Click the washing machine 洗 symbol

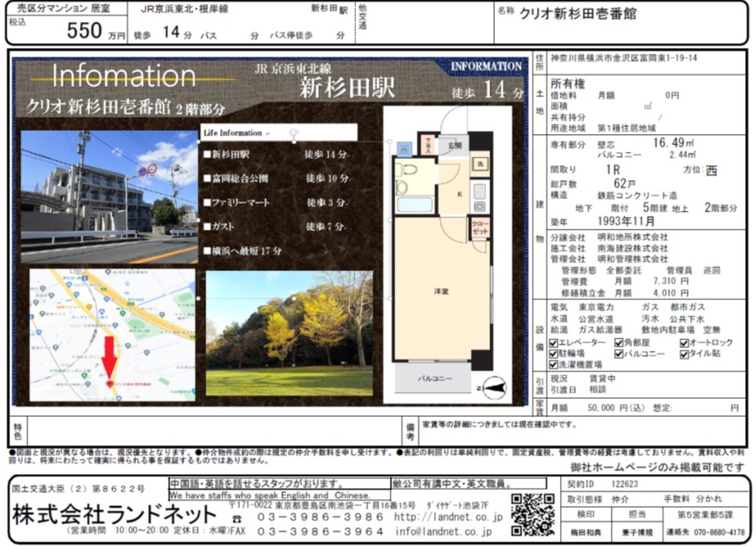pyautogui.click(x=480, y=165)
